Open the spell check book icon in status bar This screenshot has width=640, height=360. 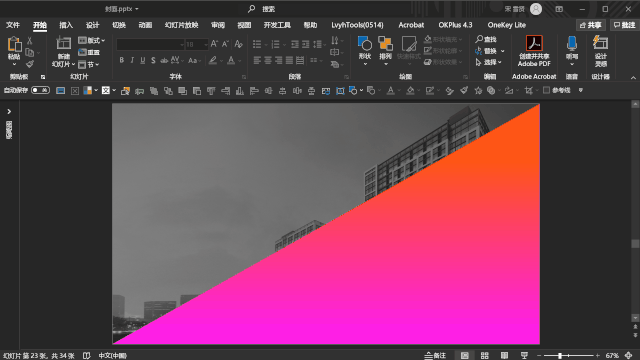(87, 356)
